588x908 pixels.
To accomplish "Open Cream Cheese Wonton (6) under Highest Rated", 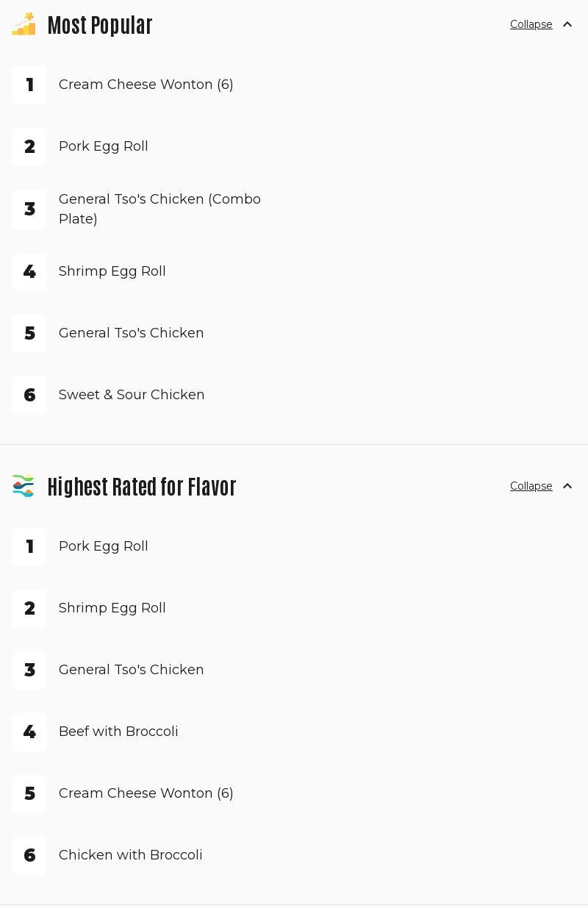I will point(146,793).
